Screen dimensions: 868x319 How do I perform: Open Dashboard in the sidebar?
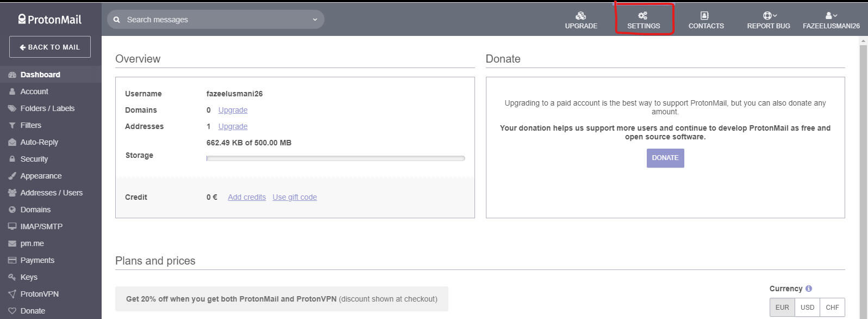tap(51, 75)
